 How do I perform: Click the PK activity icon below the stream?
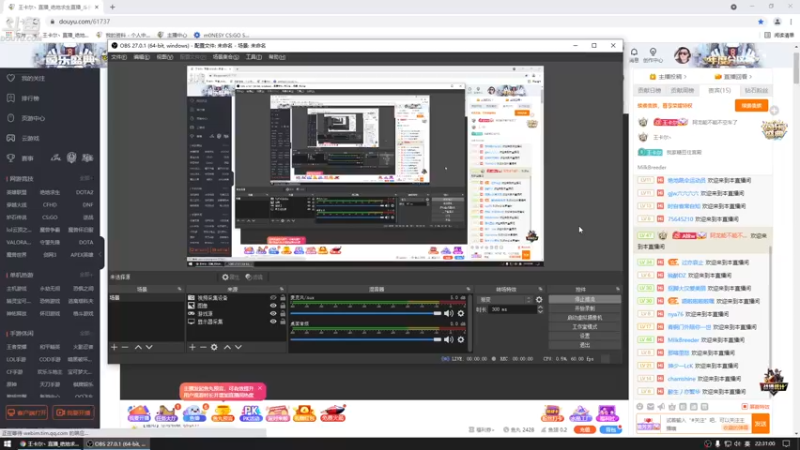251,413
